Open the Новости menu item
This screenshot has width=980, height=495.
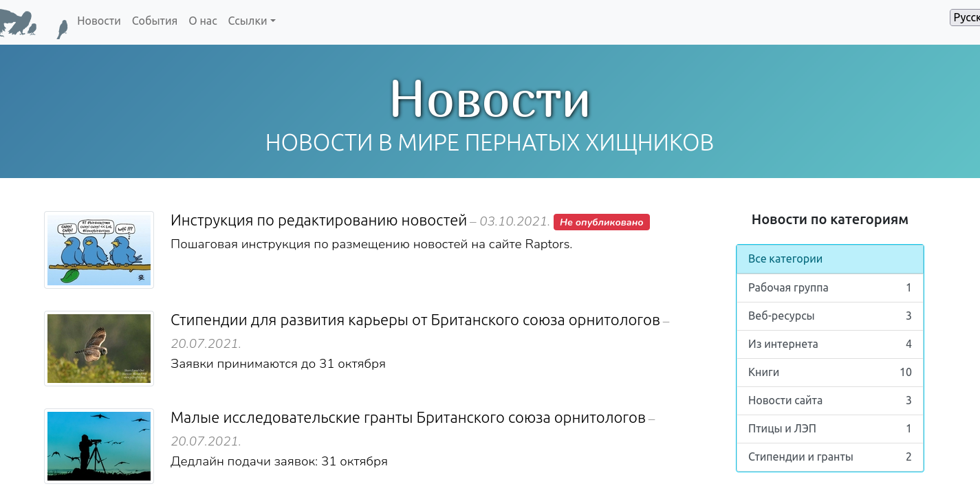tap(99, 21)
